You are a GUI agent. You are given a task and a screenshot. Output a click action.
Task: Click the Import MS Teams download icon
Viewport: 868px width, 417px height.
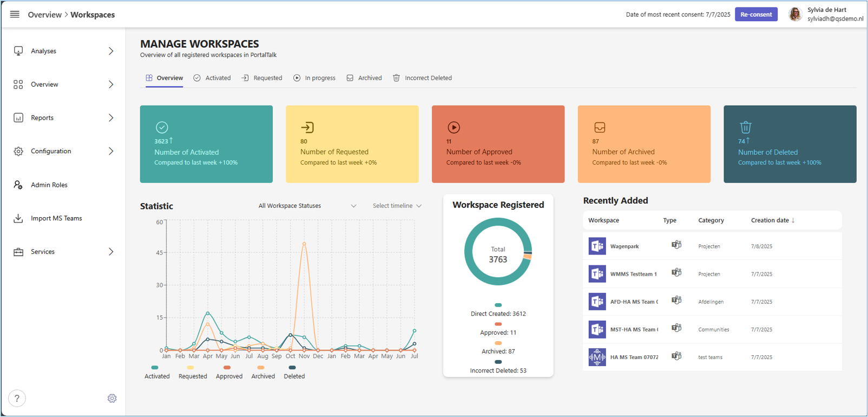pos(18,218)
